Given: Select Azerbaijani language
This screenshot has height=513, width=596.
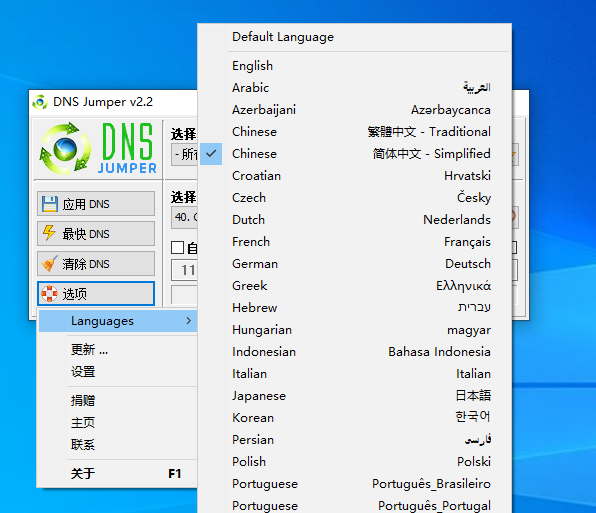Looking at the screenshot, I should [355, 110].
